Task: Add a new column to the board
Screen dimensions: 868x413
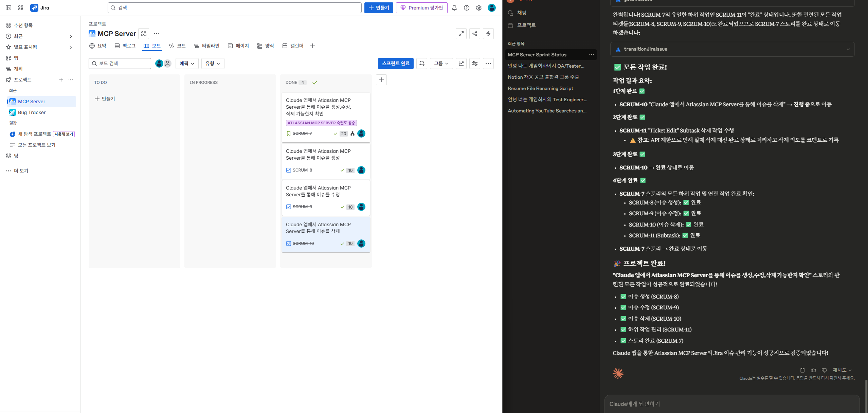Action: pyautogui.click(x=381, y=80)
